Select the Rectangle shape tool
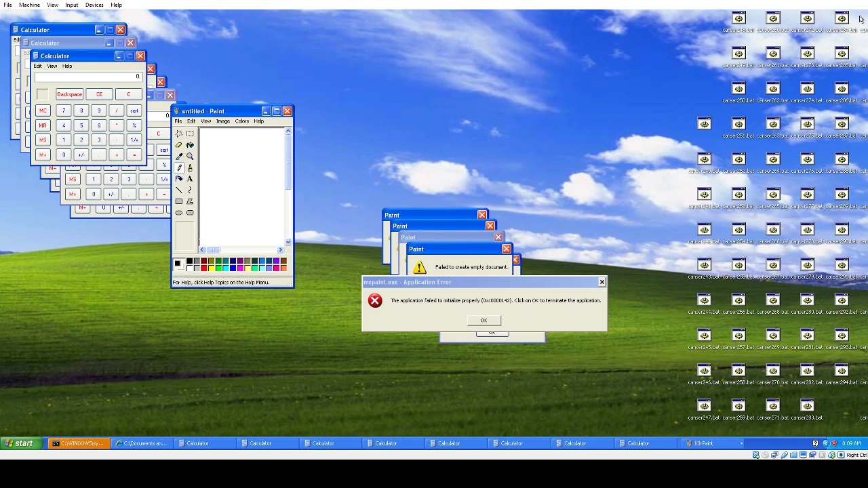This screenshot has width=868, height=488. coord(179,201)
